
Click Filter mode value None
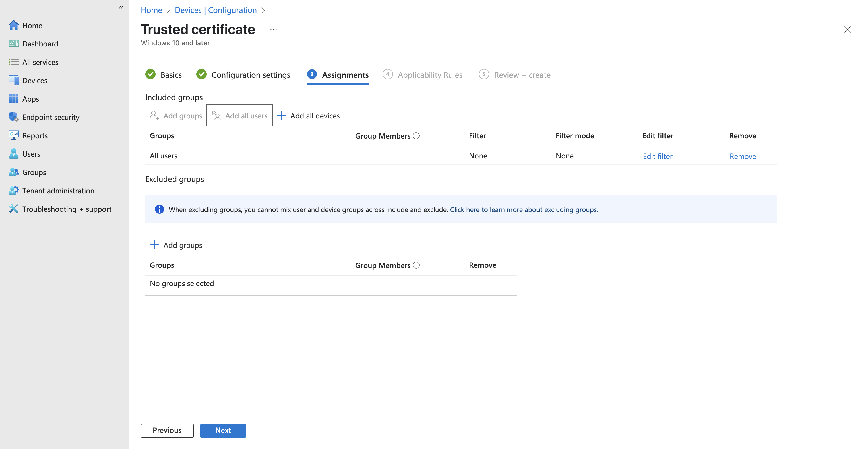coord(564,156)
